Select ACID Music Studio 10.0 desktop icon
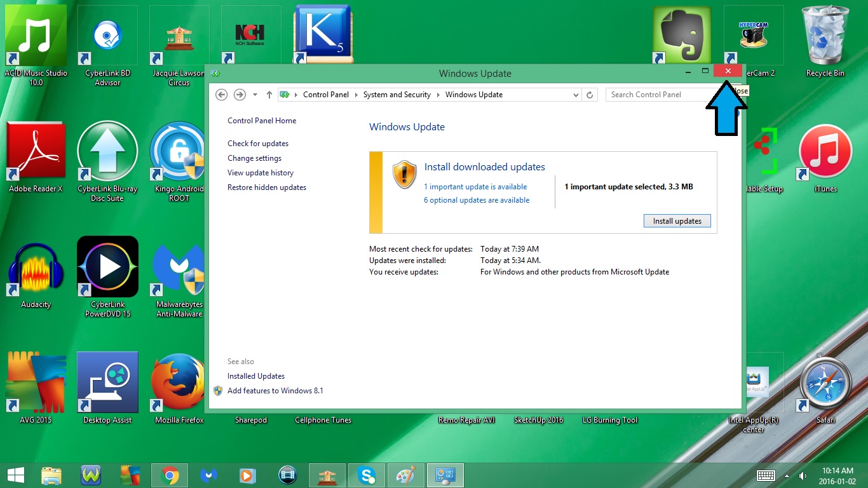Image resolution: width=868 pixels, height=488 pixels. pyautogui.click(x=36, y=44)
